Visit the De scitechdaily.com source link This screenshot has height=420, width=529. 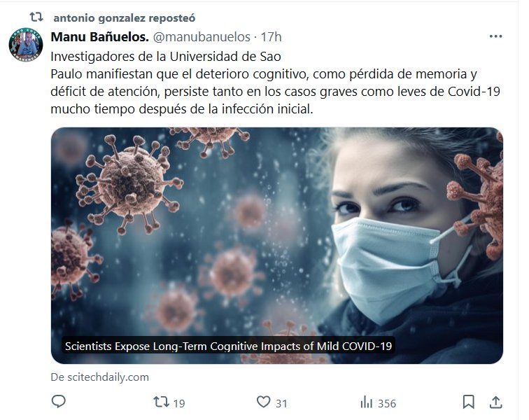(99, 377)
